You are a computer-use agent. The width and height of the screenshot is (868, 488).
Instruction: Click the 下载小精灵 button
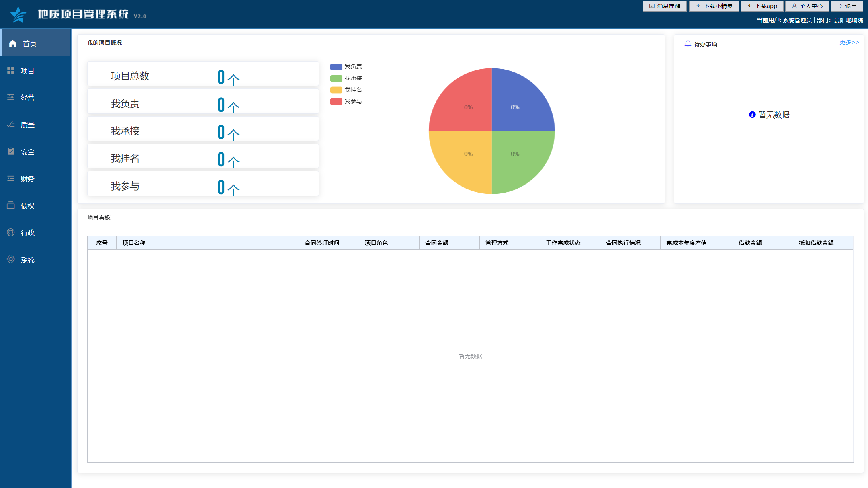tap(714, 6)
